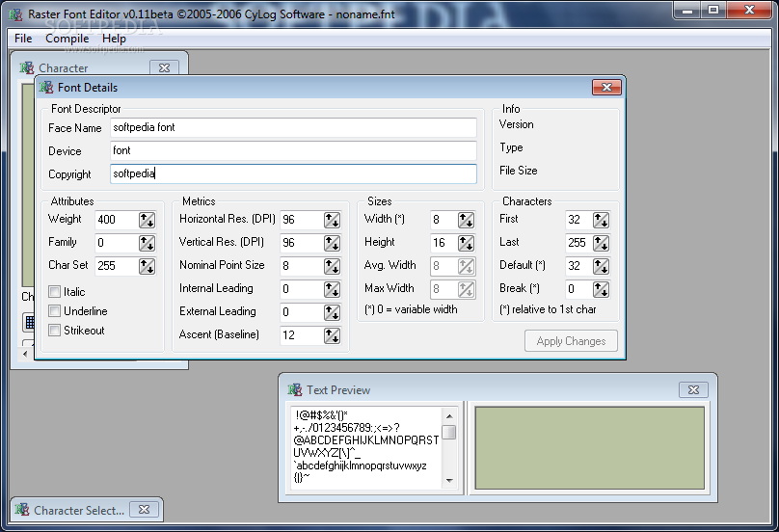Click the Weight value field

[117, 220]
